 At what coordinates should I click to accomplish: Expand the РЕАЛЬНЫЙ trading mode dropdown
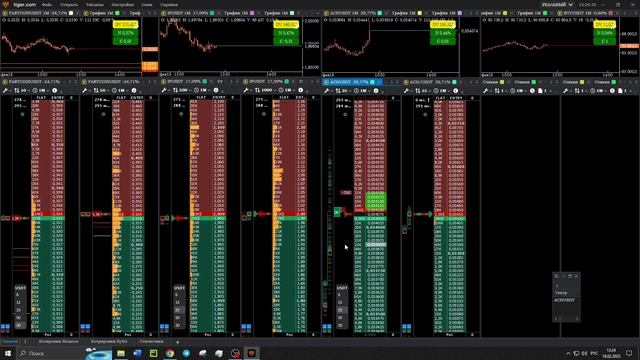click(557, 5)
